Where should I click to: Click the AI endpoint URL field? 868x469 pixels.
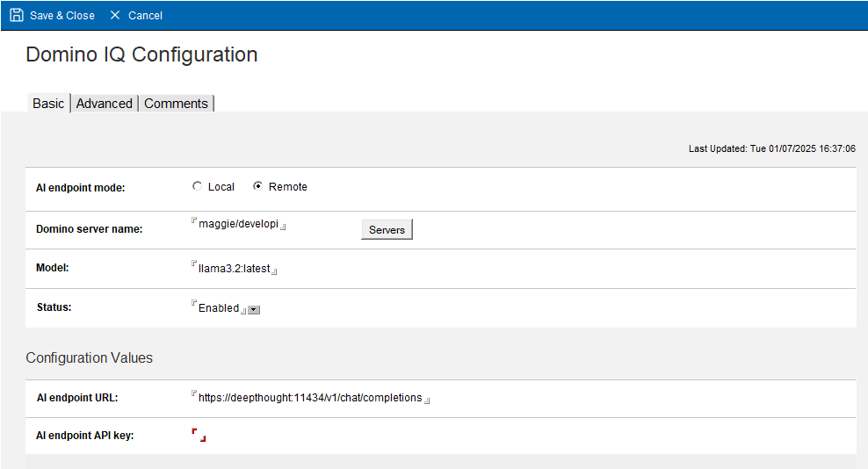tap(310, 398)
